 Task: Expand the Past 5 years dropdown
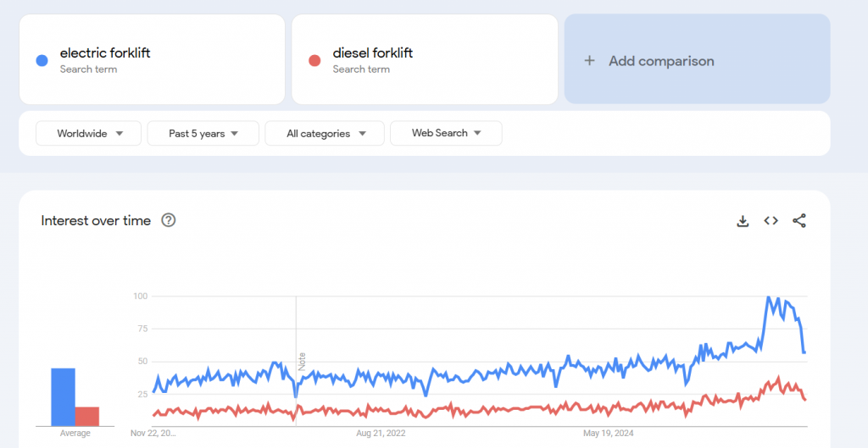[x=203, y=133]
